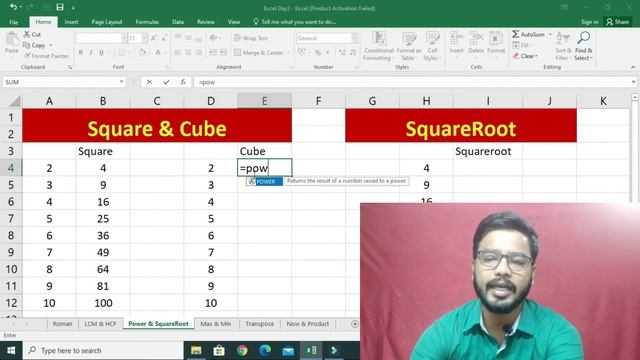Click the Select All corner triangle
Viewport: 640px width, 360px height.
[x=14, y=101]
